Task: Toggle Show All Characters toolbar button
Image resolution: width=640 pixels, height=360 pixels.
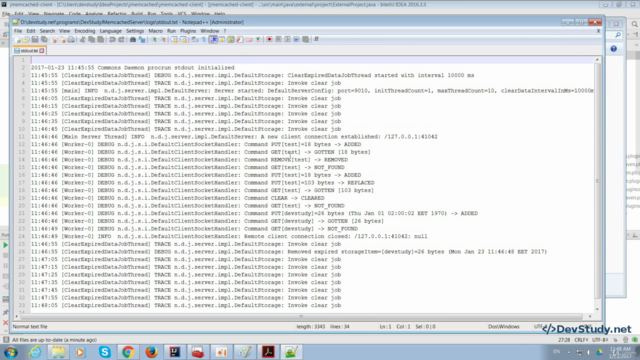Action: (x=204, y=39)
